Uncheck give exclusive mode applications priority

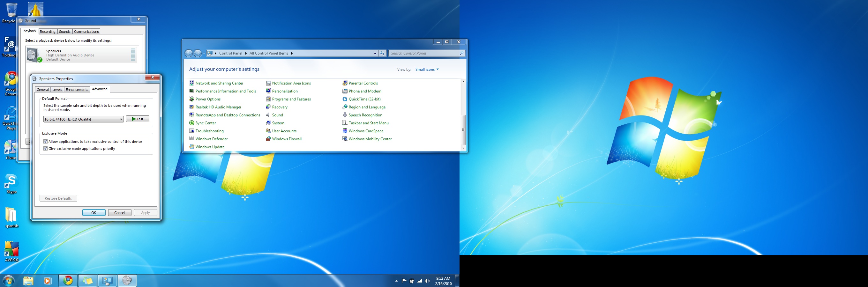point(46,149)
